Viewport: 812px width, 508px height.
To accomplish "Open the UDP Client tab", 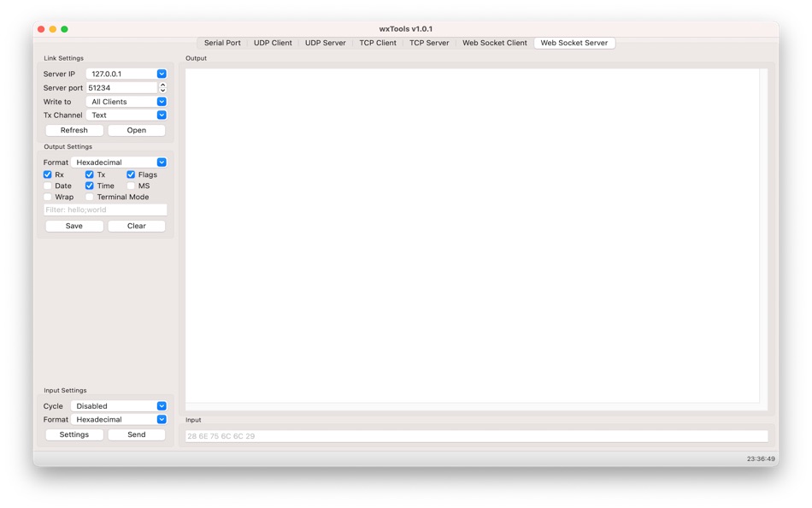I will [x=272, y=42].
